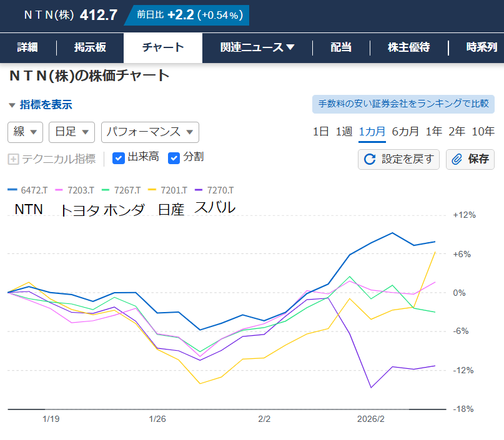
Task: Click the paperclip save icon
Action: (x=457, y=159)
